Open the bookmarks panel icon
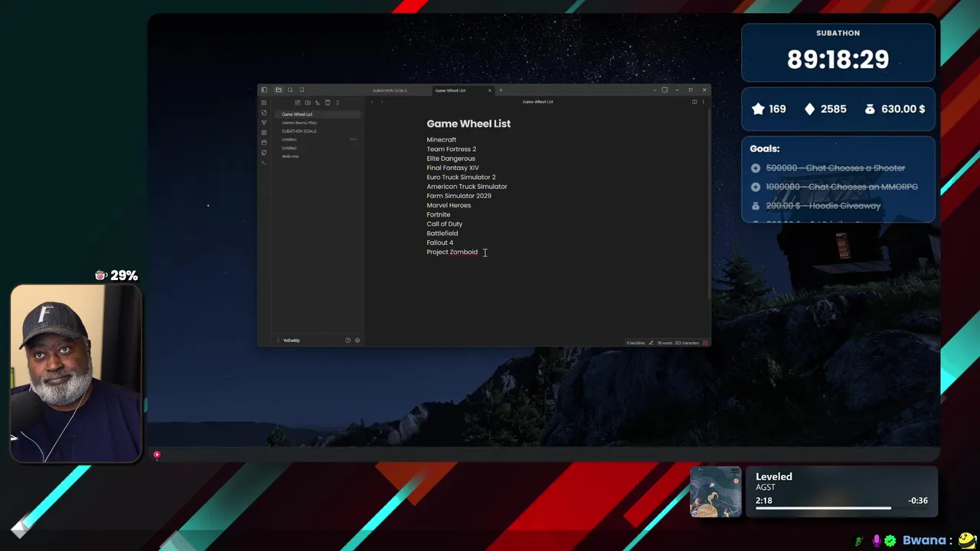The width and height of the screenshot is (980, 551). [302, 90]
